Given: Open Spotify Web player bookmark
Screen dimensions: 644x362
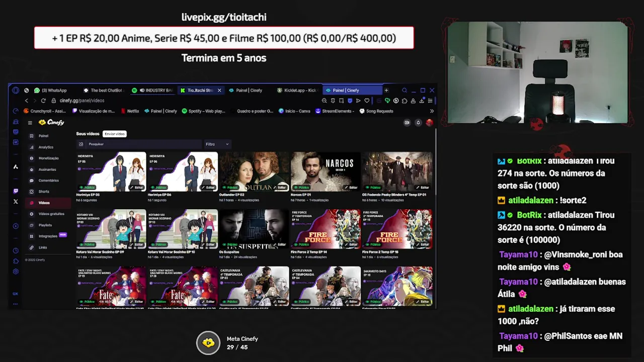Looking at the screenshot, I should tap(203, 111).
